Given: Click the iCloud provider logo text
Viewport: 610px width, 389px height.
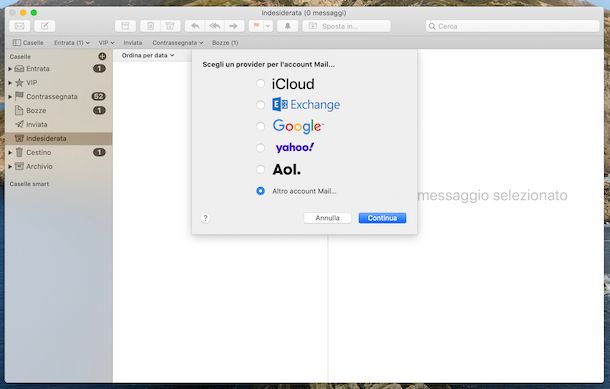Looking at the screenshot, I should 293,84.
